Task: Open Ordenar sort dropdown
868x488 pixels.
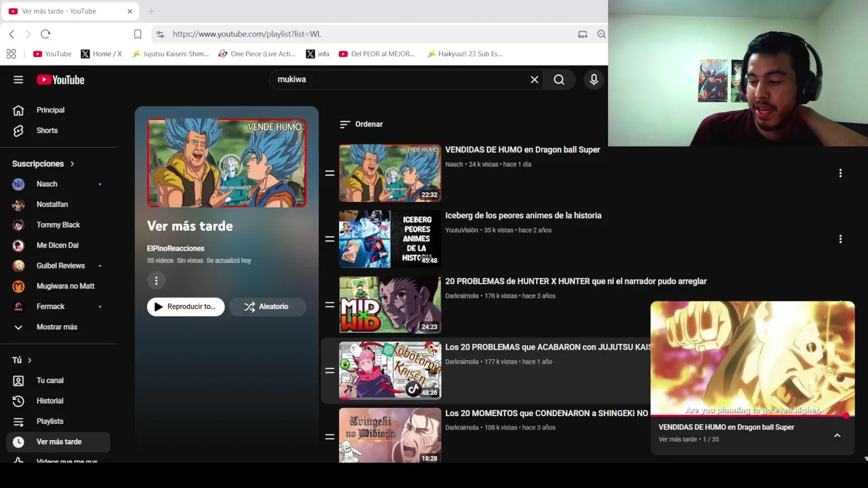Action: (361, 124)
